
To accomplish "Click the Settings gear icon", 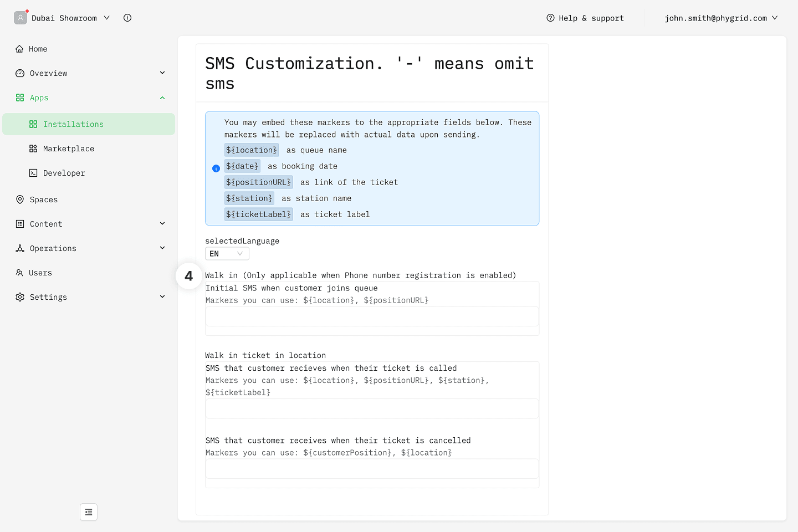I will pos(20,297).
